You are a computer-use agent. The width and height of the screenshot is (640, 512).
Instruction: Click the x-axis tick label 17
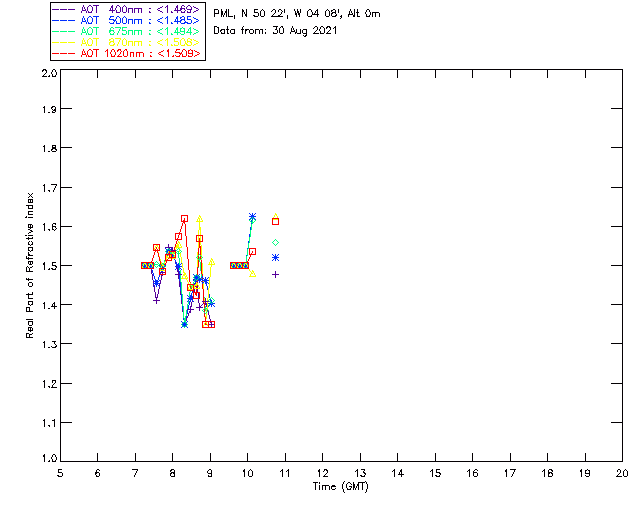tap(510, 473)
